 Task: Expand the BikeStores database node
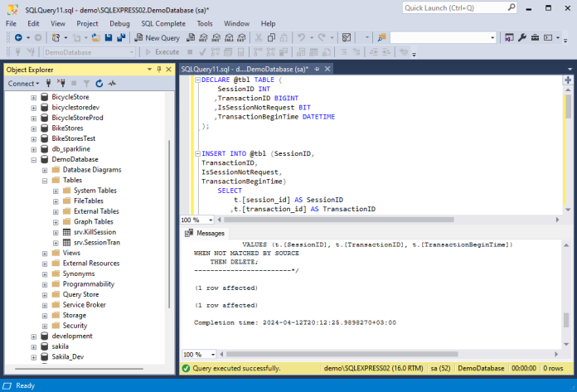34,128
